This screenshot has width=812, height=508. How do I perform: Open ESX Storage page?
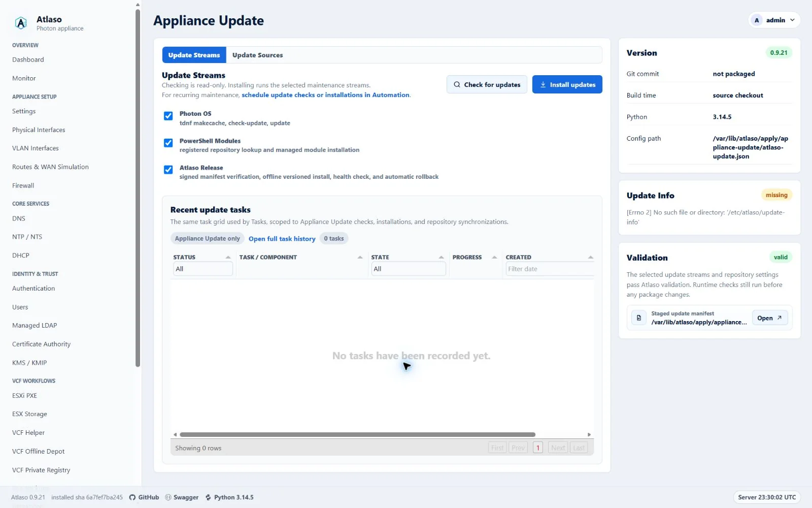(29, 415)
